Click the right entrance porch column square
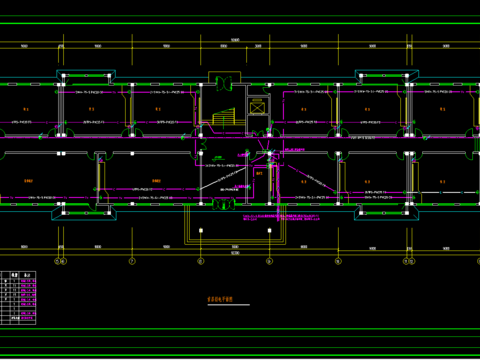480x360 pixels. tap(269, 230)
